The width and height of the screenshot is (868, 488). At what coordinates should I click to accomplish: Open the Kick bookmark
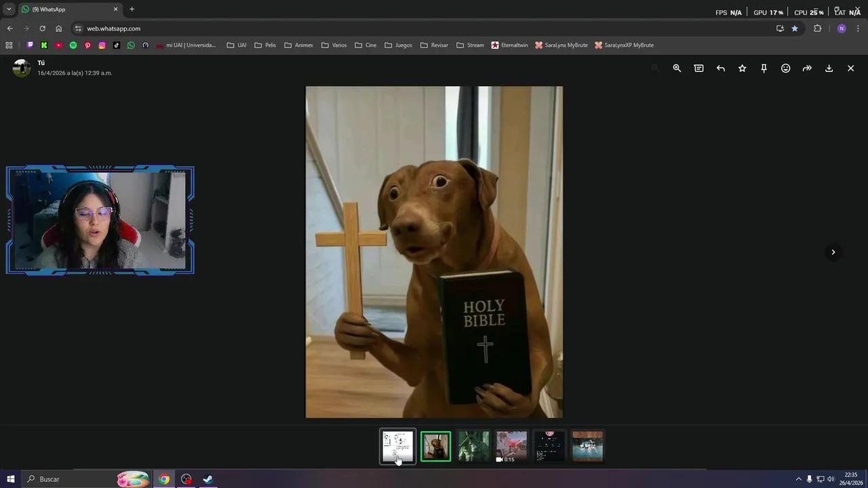click(44, 45)
